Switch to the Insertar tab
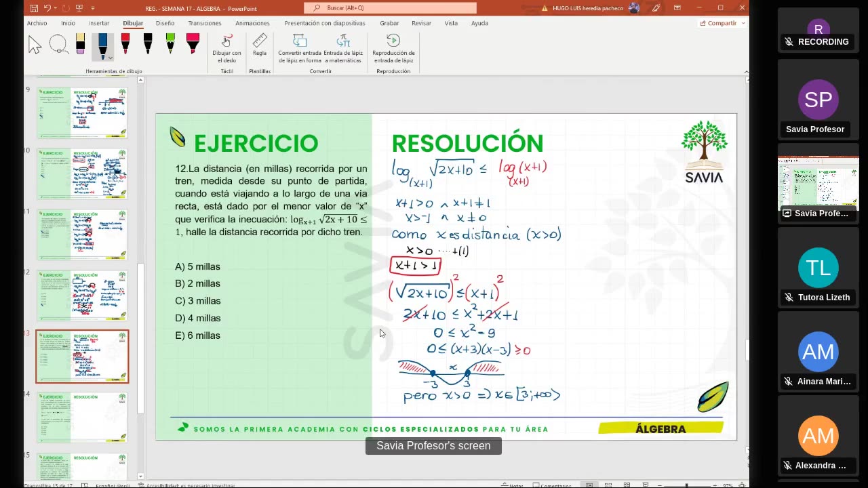Viewport: 868px width, 488px height. coord(99,23)
